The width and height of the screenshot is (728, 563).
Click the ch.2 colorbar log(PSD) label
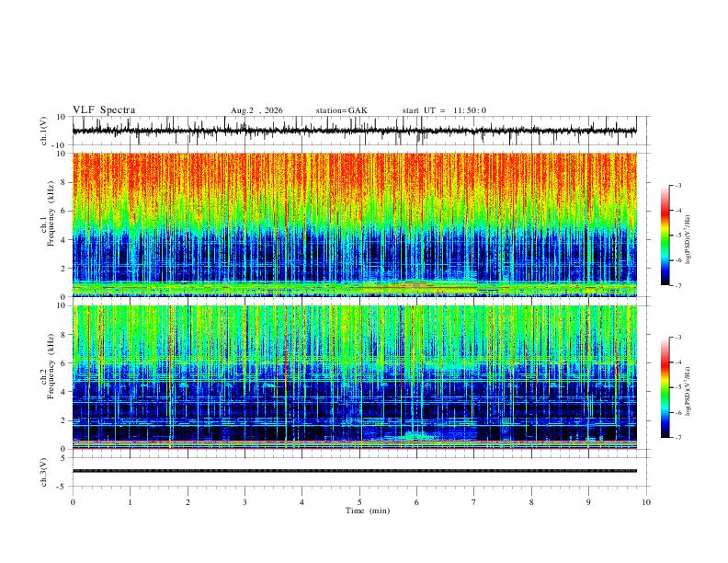[688, 392]
